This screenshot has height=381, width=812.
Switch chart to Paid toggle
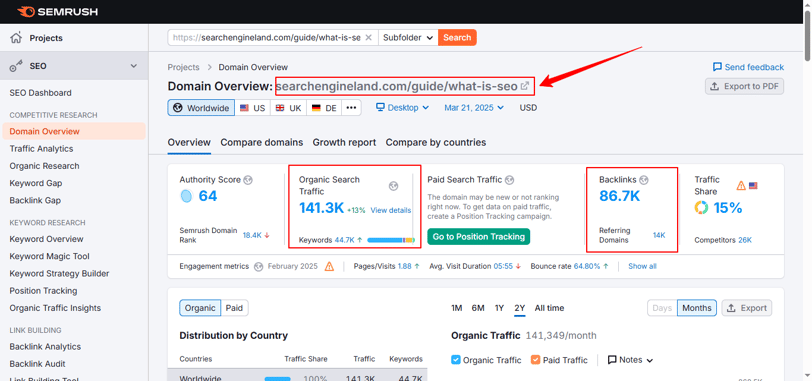tap(234, 308)
